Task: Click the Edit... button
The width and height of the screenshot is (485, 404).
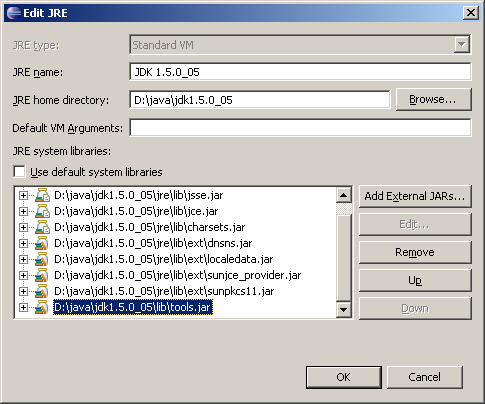Action: point(415,224)
